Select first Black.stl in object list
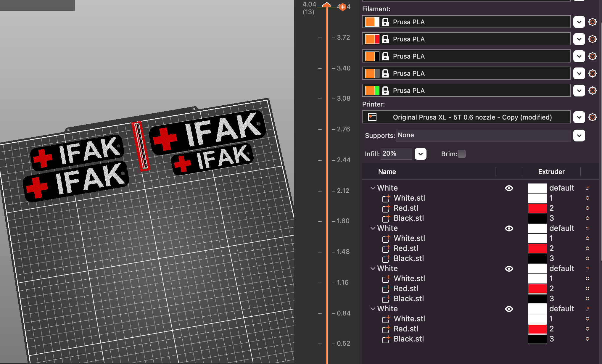 (408, 218)
